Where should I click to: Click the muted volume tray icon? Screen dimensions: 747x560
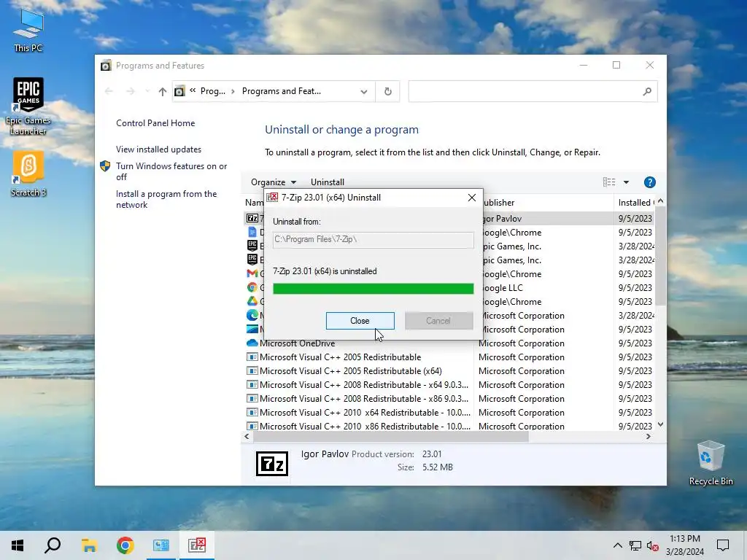(x=653, y=545)
